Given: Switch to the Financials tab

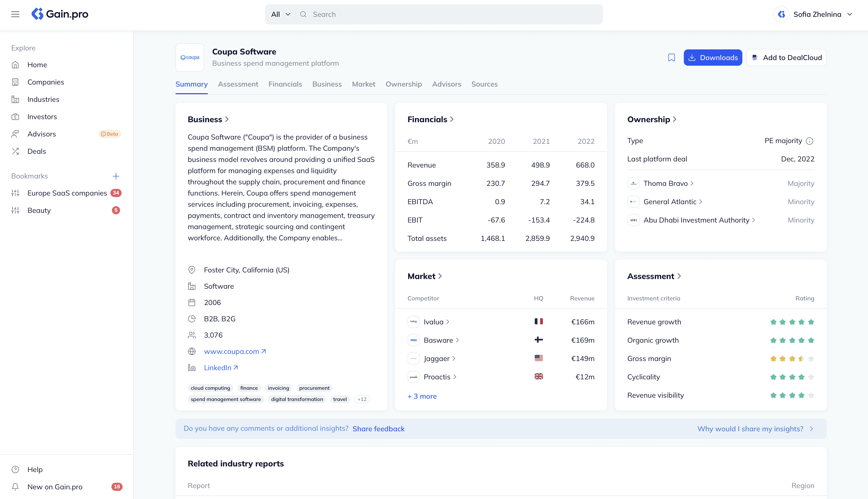Looking at the screenshot, I should [x=285, y=84].
